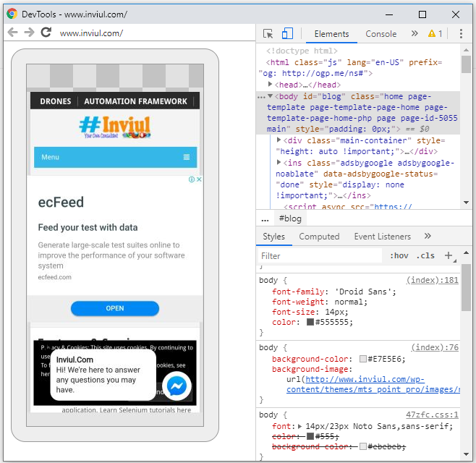The height and width of the screenshot is (463, 476).
Task: Collapse the body element node
Action: point(270,96)
